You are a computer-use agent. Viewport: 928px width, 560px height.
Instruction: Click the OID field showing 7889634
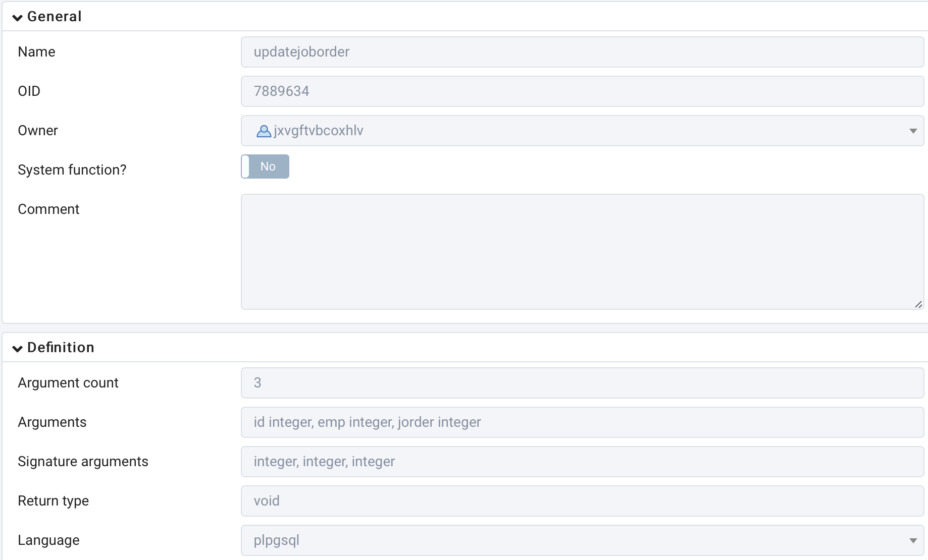582,91
